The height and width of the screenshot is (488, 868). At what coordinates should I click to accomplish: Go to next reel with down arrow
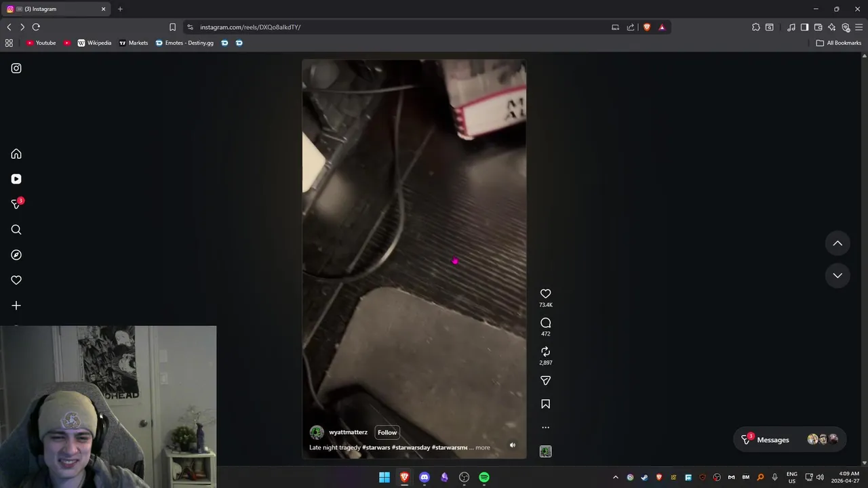(x=837, y=275)
